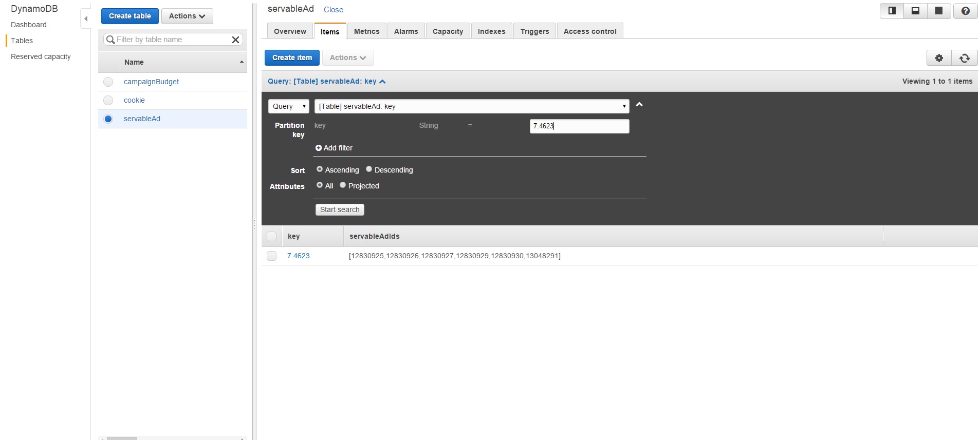
Task: Switch to Overview tab
Action: click(290, 31)
